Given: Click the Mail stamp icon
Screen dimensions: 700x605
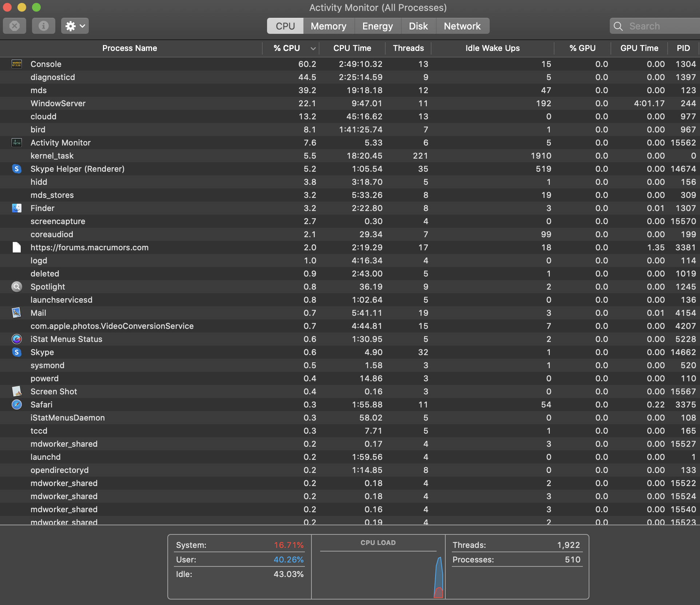Looking at the screenshot, I should (x=17, y=313).
